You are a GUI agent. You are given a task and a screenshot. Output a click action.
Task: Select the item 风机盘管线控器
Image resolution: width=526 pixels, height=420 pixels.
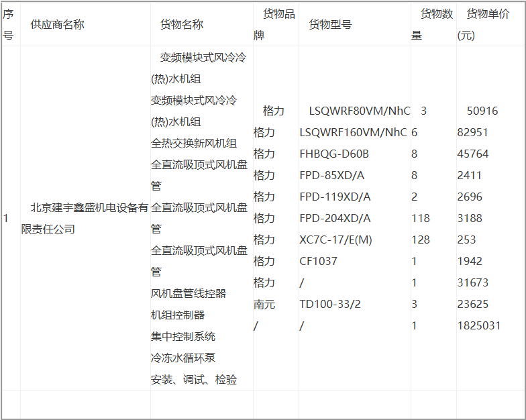pos(188,294)
